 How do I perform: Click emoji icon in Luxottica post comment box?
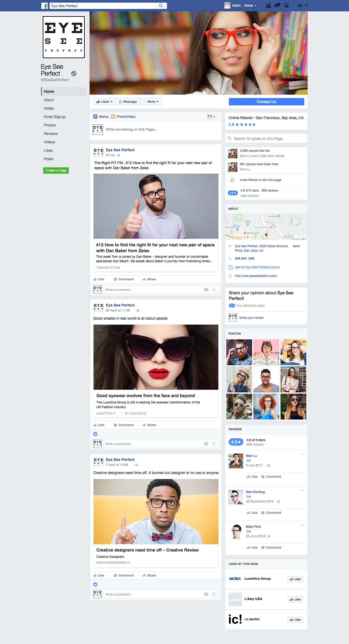pyautogui.click(x=214, y=444)
